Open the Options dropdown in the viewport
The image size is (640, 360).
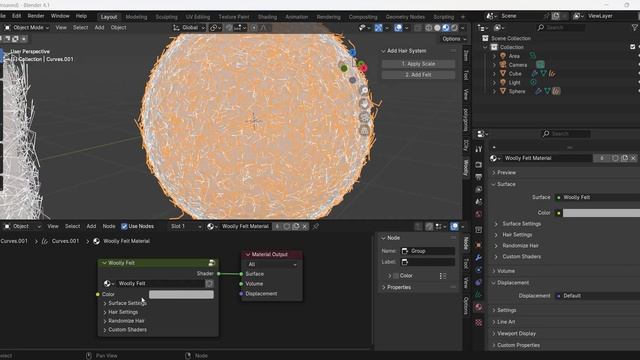click(x=454, y=39)
